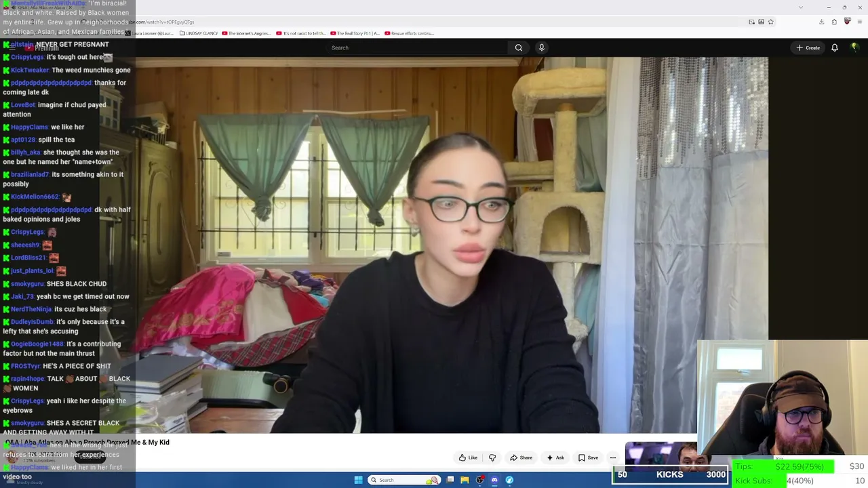Click username FROSTvyr in chat

pos(26,367)
